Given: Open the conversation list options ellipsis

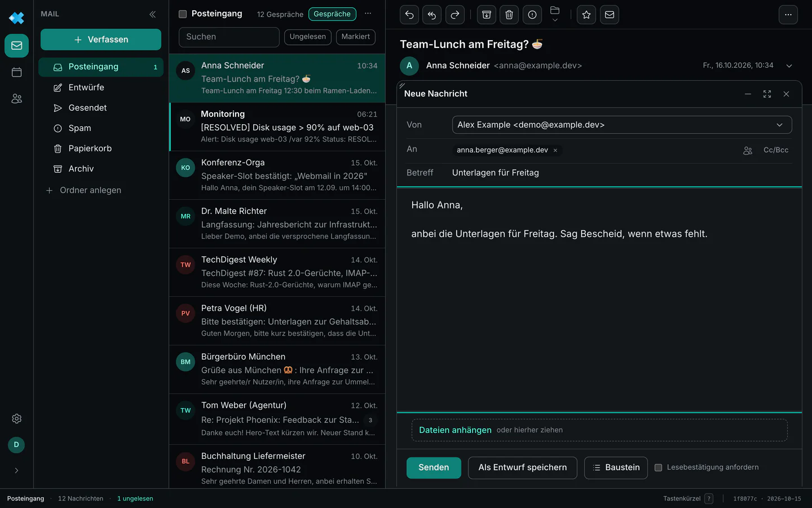Looking at the screenshot, I should (x=368, y=14).
